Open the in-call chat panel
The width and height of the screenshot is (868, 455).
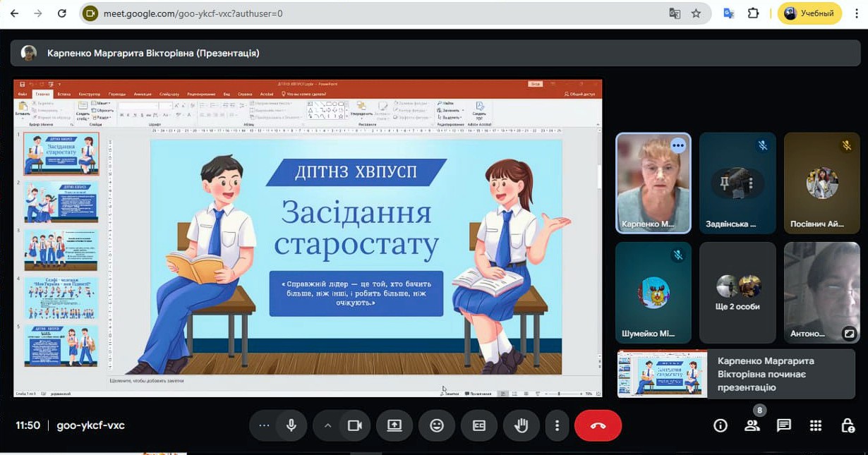[x=783, y=425]
